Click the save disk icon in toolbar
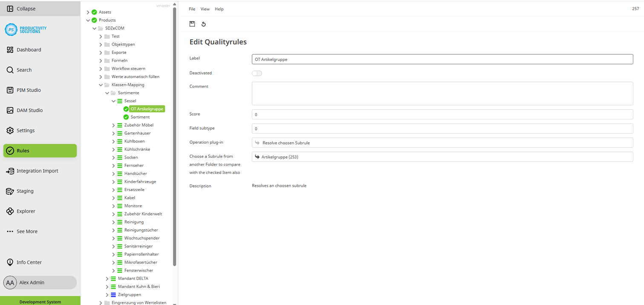This screenshot has width=644, height=305. [x=192, y=24]
